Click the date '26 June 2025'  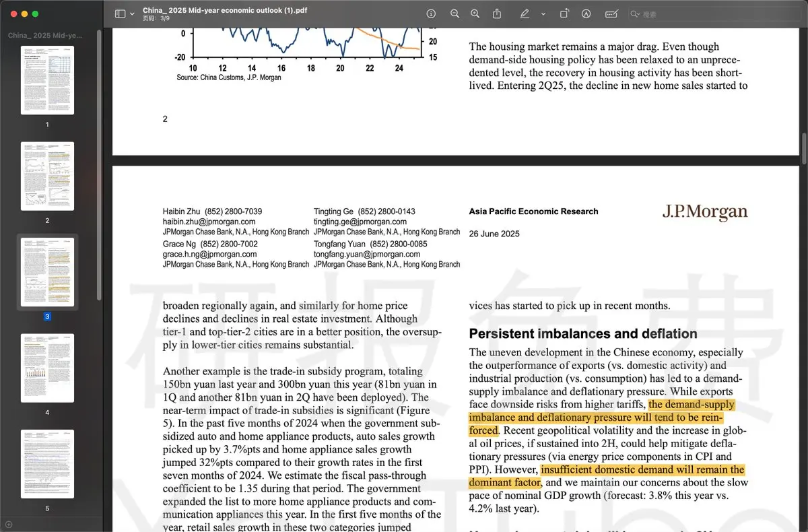(494, 234)
